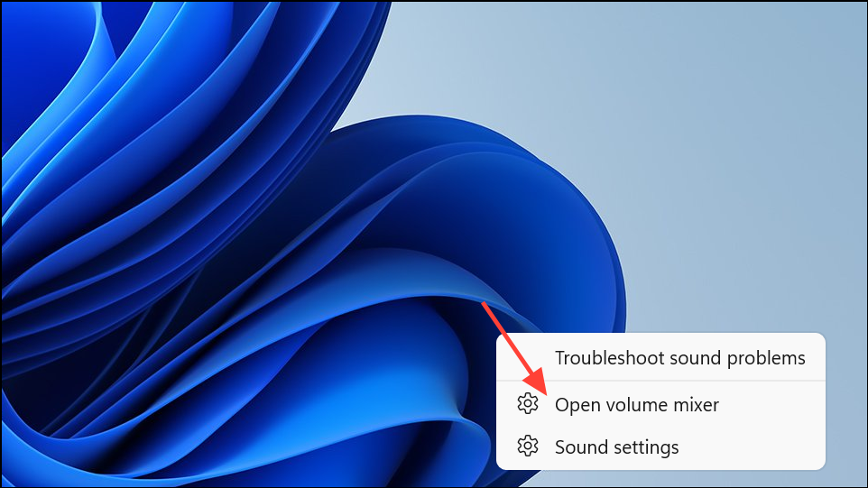Screen dimensions: 868x488
Task: Click blank space right of Sound settings label
Action: [750, 447]
